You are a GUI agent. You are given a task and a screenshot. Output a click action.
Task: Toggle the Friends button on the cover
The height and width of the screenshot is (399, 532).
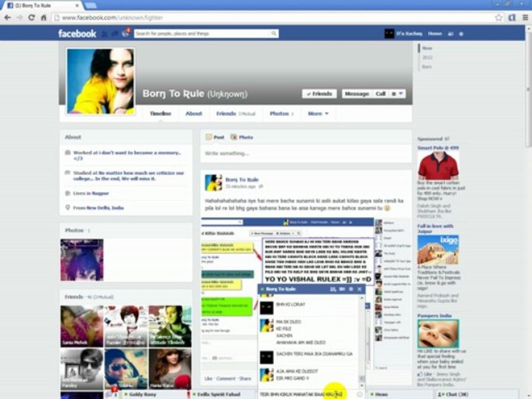[319, 94]
